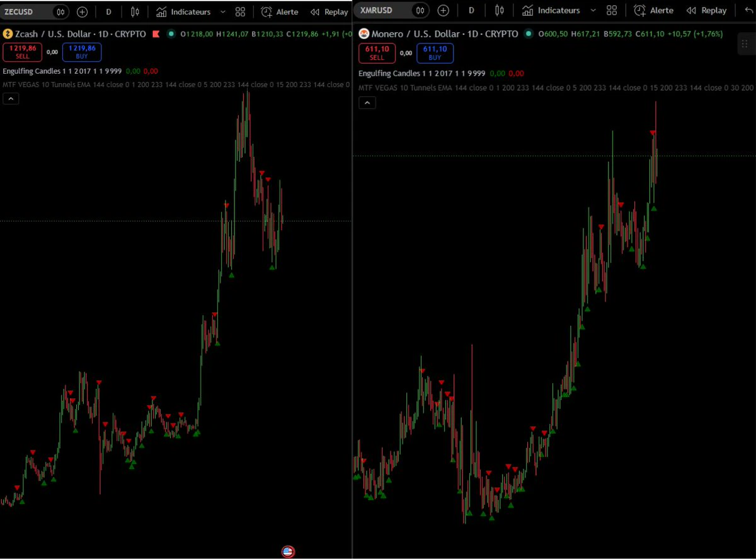Image resolution: width=756 pixels, height=559 pixels.
Task: Open Indicateurs on the Zcash chart
Action: coord(183,12)
